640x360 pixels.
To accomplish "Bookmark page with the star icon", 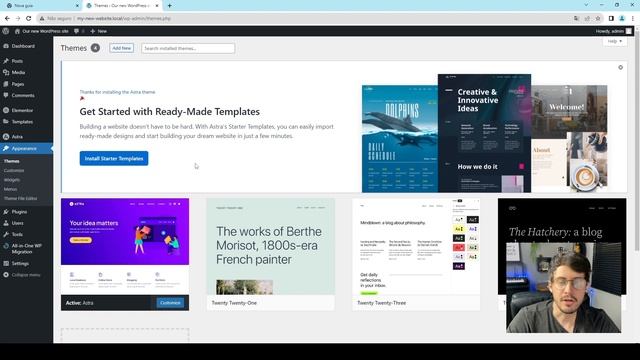I will click(598, 18).
